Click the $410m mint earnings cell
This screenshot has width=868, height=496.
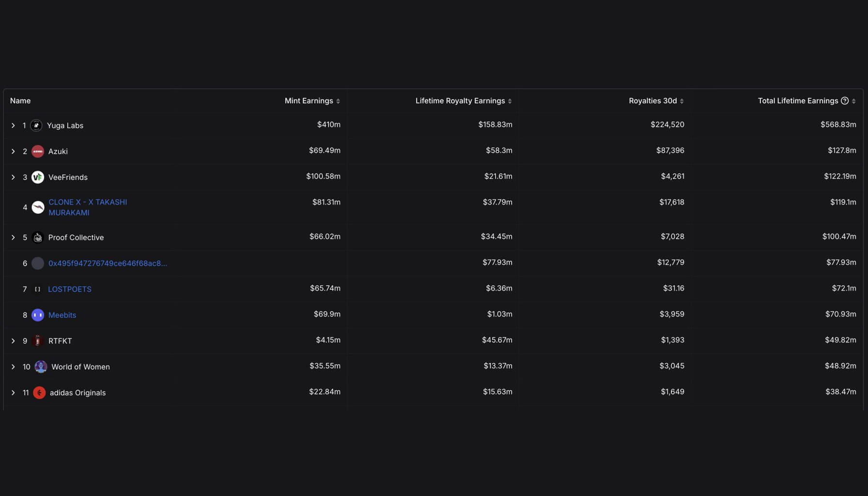coord(329,124)
